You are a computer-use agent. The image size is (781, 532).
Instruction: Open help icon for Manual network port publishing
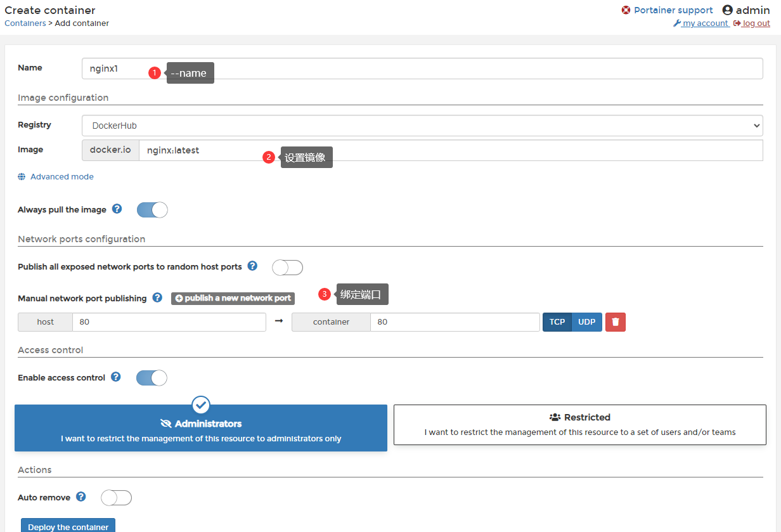click(x=157, y=297)
